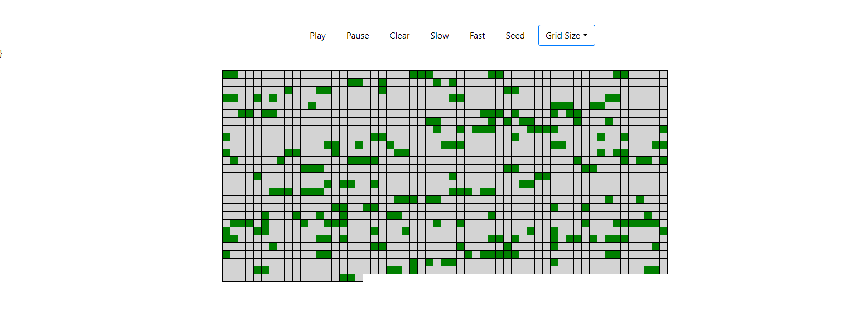Seed the grid with random cells
The height and width of the screenshot is (334, 868).
[x=514, y=35]
